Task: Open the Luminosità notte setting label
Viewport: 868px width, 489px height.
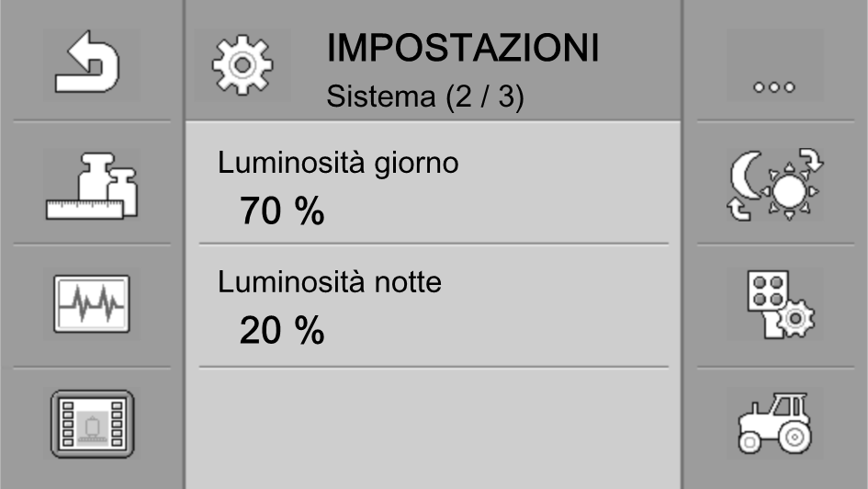Action: coord(330,282)
